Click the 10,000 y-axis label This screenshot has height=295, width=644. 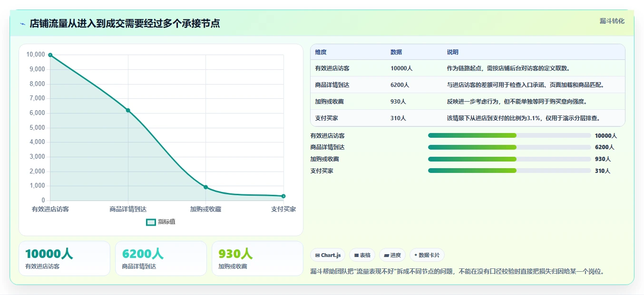pyautogui.click(x=36, y=55)
